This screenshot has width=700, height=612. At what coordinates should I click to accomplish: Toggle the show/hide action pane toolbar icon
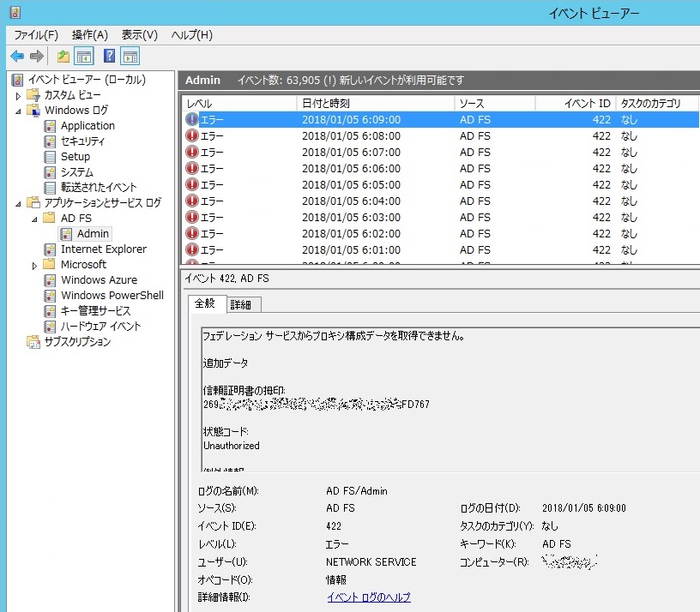coord(130,57)
